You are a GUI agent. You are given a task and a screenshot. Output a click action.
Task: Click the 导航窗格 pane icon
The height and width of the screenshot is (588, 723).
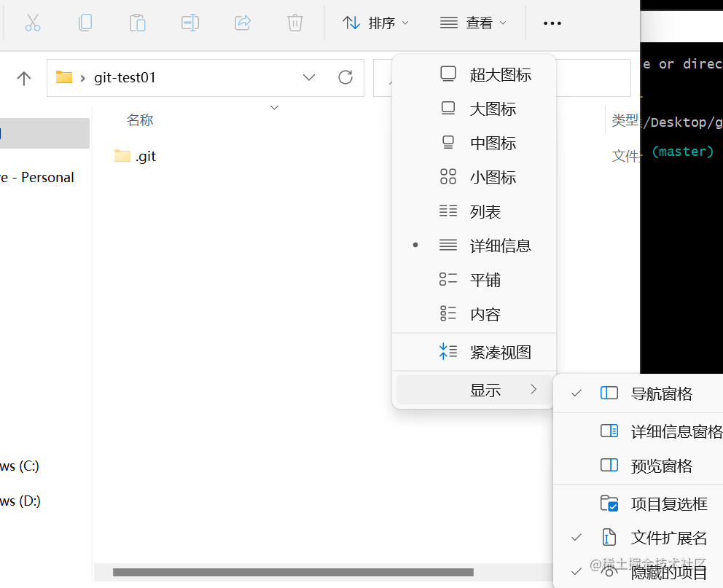609,393
